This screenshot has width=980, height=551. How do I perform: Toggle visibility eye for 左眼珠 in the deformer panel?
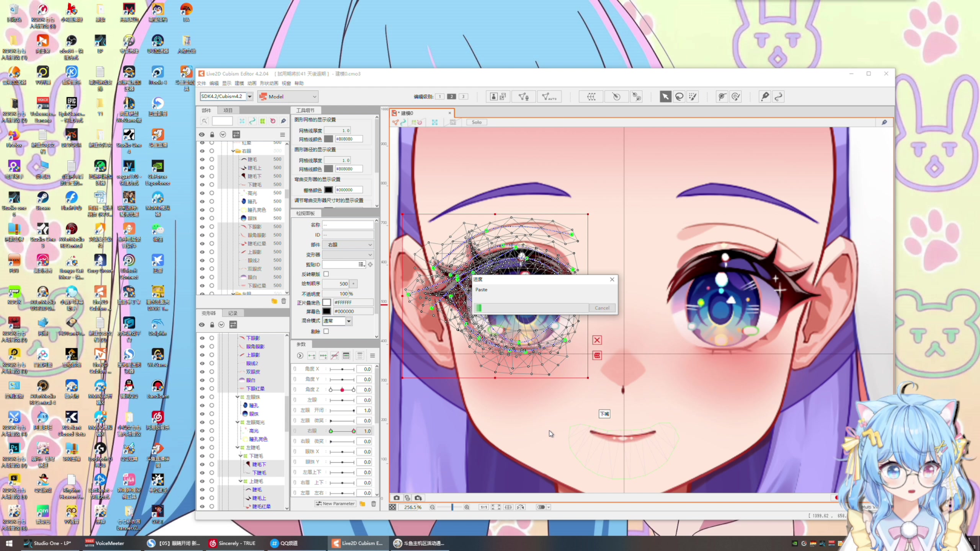202,397
